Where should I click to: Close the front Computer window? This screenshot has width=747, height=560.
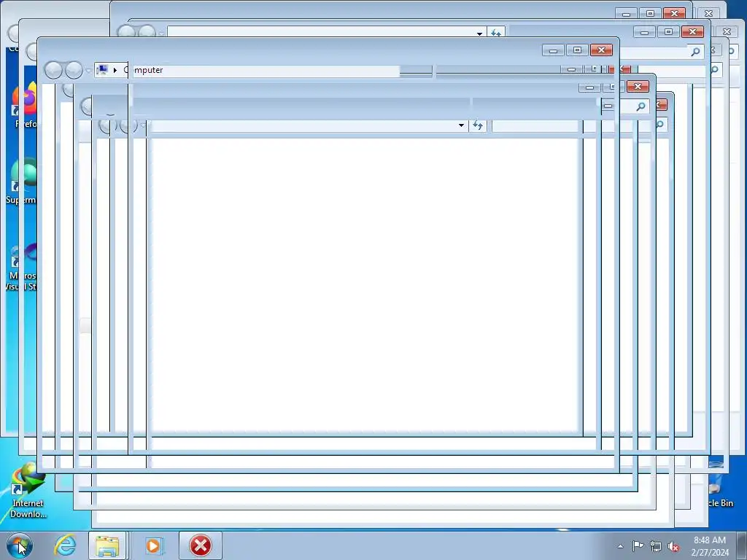pos(601,50)
